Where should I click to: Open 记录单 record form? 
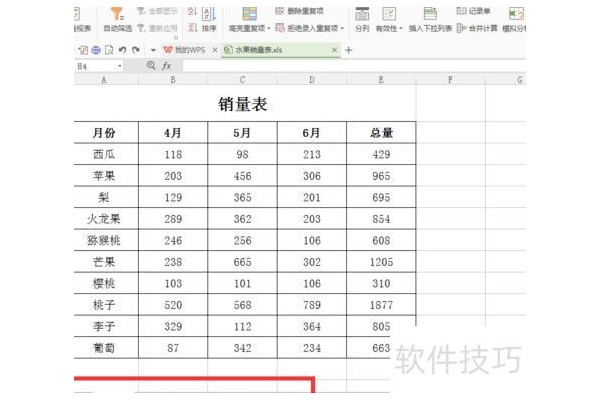pyautogui.click(x=473, y=11)
